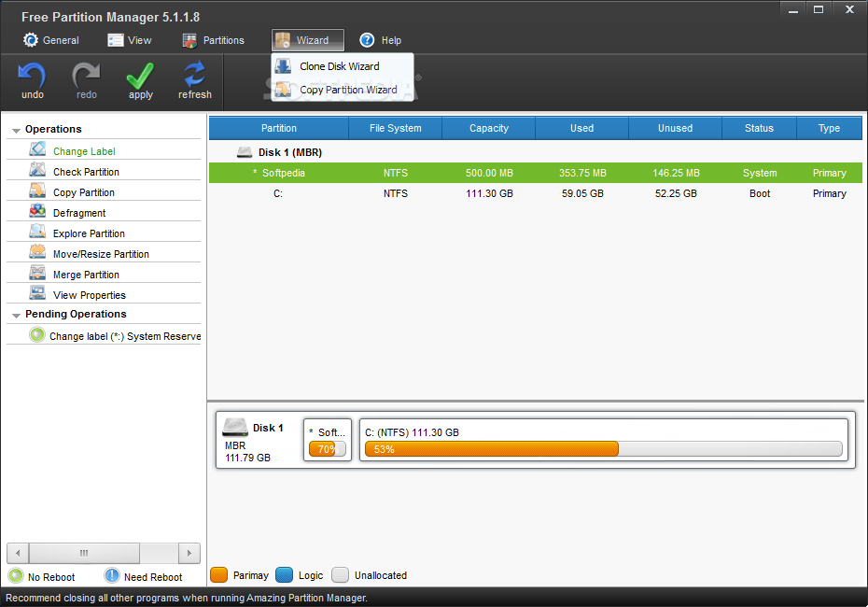This screenshot has height=607, width=868.
Task: Sort by the File System column header
Action: [x=395, y=128]
